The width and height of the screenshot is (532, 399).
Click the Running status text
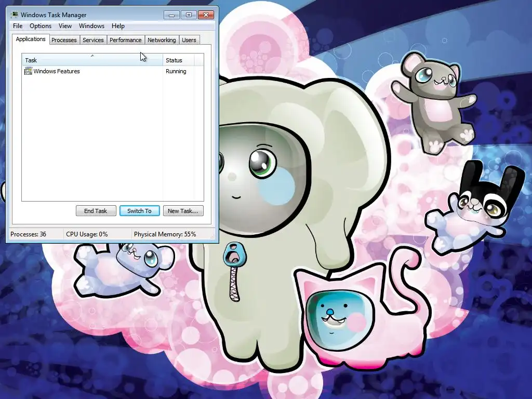176,71
